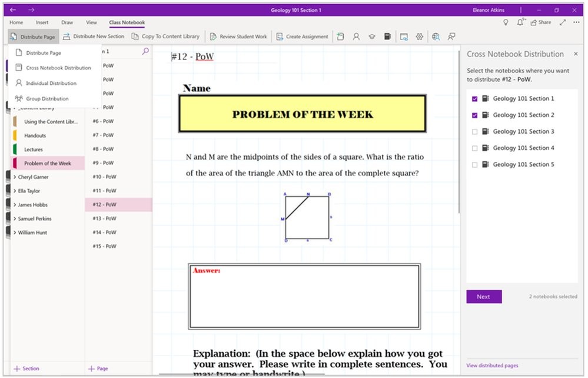Click the graduation cap icon in ribbon
Screen dimensions: 588x378
(x=372, y=37)
